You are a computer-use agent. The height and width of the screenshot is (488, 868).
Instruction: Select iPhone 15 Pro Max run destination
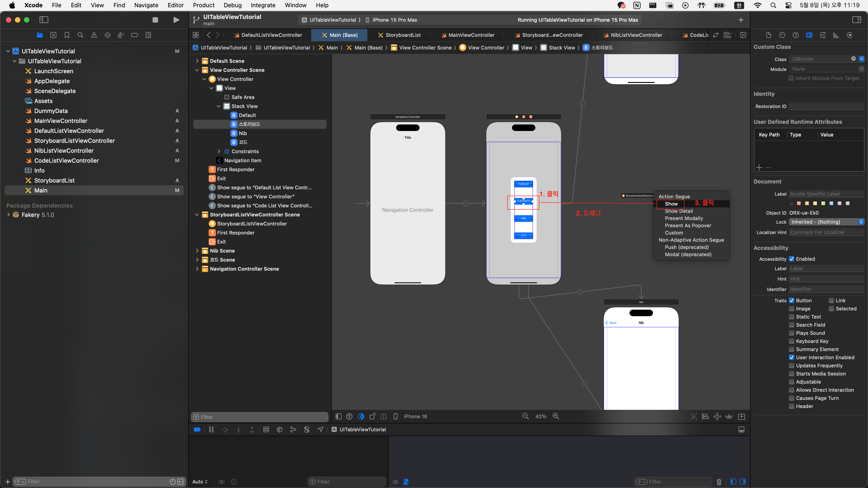click(x=391, y=20)
